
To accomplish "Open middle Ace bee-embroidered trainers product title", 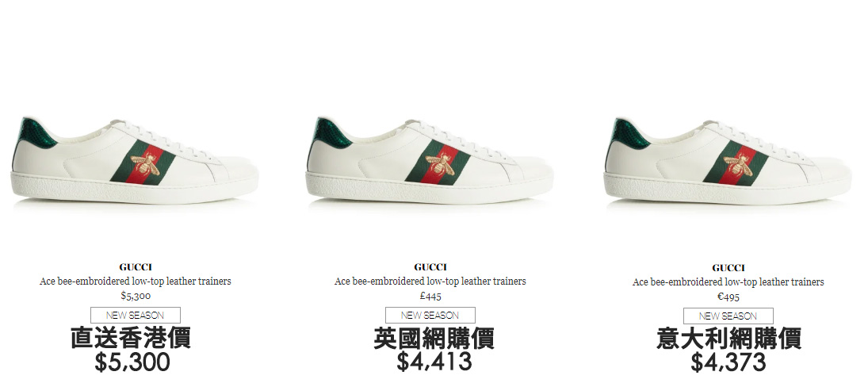I will pyautogui.click(x=430, y=282).
